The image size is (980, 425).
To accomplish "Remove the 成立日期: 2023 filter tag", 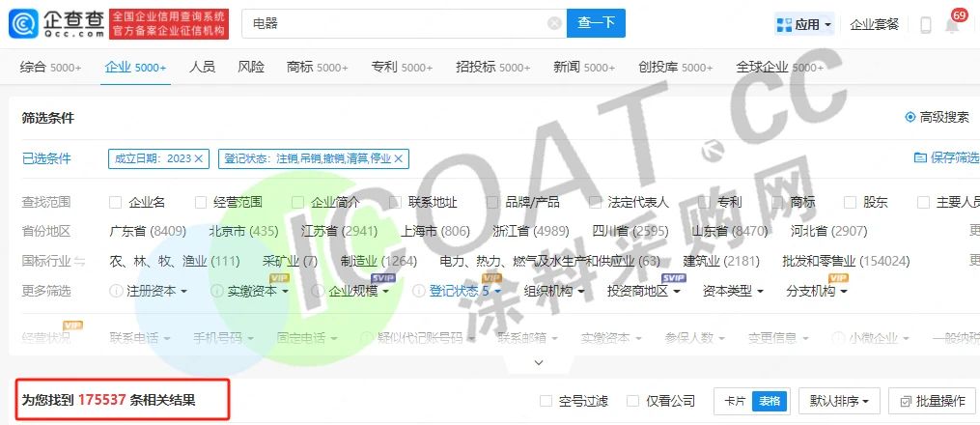I will (199, 158).
